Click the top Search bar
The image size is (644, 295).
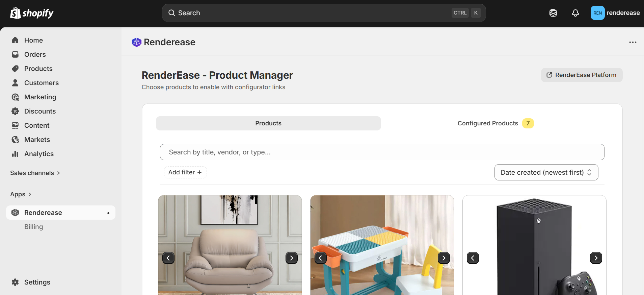(324, 13)
